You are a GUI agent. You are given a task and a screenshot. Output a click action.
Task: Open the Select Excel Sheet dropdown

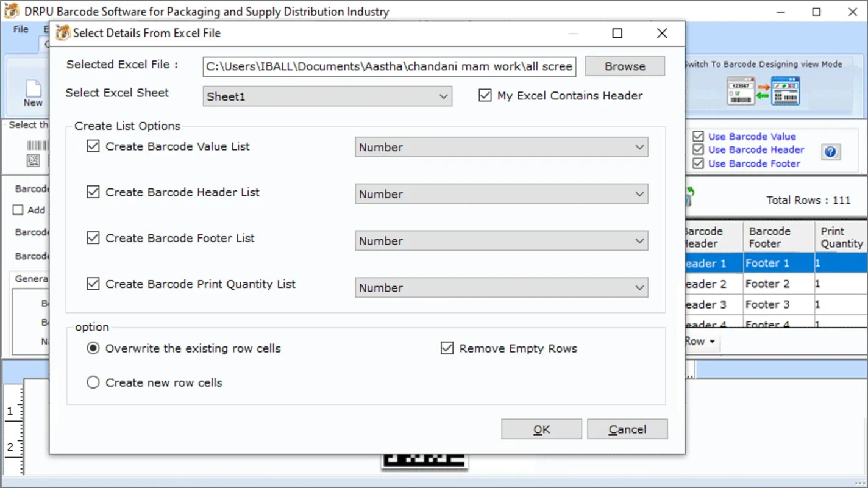tap(327, 96)
